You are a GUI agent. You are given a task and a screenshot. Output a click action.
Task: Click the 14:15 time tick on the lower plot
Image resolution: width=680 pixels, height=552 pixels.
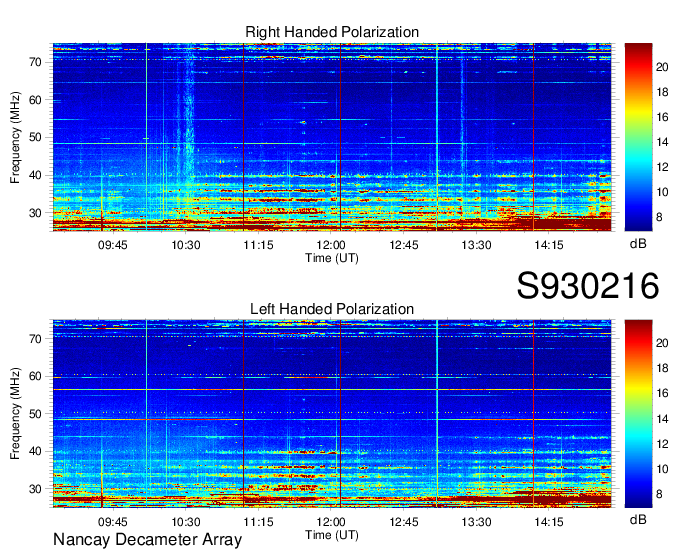pyautogui.click(x=549, y=522)
